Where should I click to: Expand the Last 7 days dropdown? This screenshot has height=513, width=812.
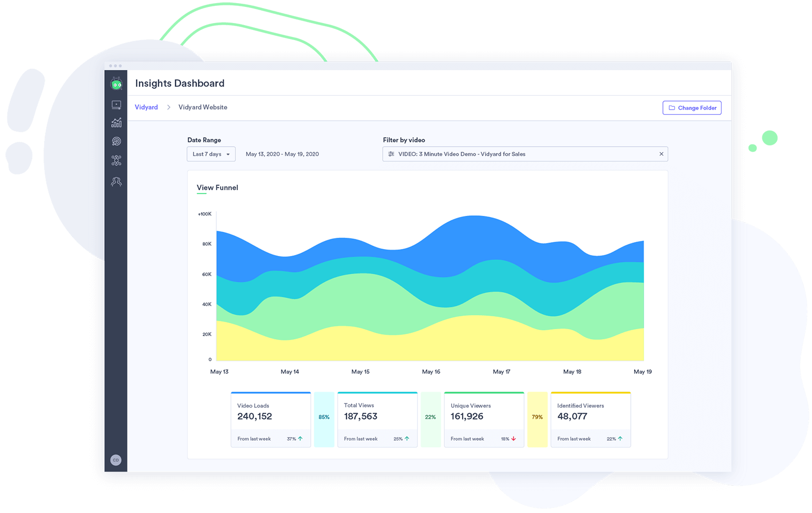point(211,154)
